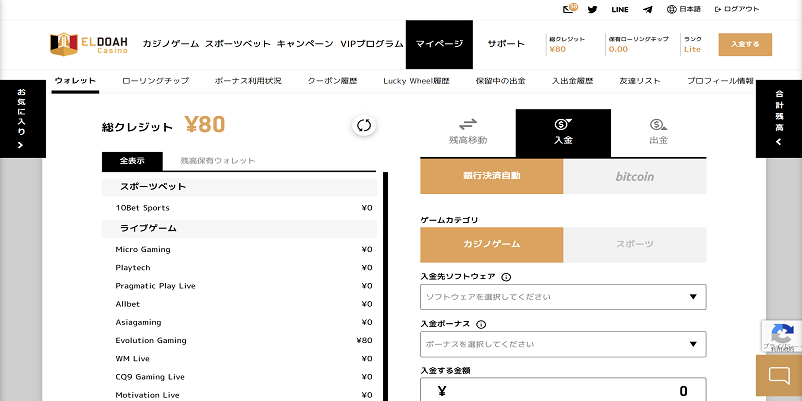Click wallet list vertical scrollbar
Screen dimensions: 802x401
385,286
